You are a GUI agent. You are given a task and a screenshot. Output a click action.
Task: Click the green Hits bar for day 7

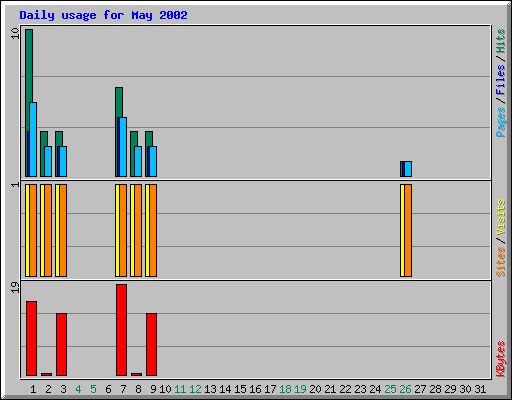coord(119,102)
